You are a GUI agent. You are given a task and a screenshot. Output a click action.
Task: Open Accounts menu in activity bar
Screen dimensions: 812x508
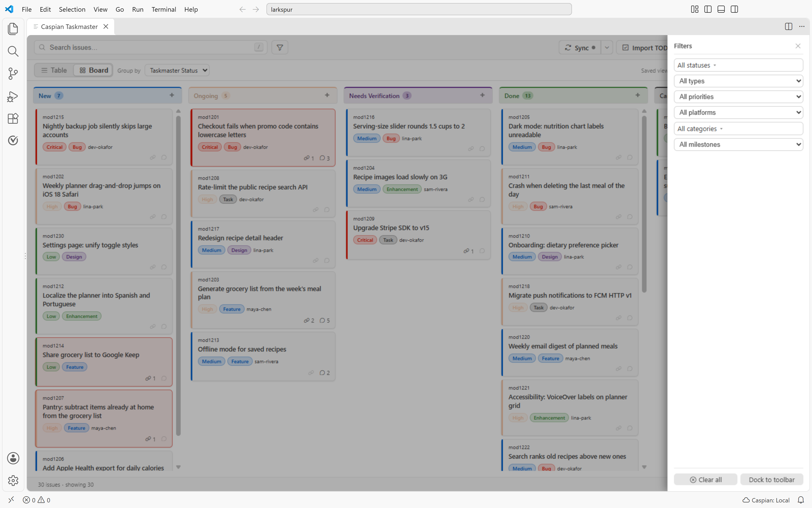click(13, 458)
